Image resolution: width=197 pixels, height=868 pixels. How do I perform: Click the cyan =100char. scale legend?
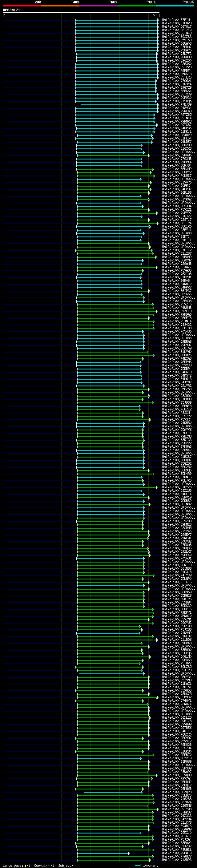tap(146, 865)
